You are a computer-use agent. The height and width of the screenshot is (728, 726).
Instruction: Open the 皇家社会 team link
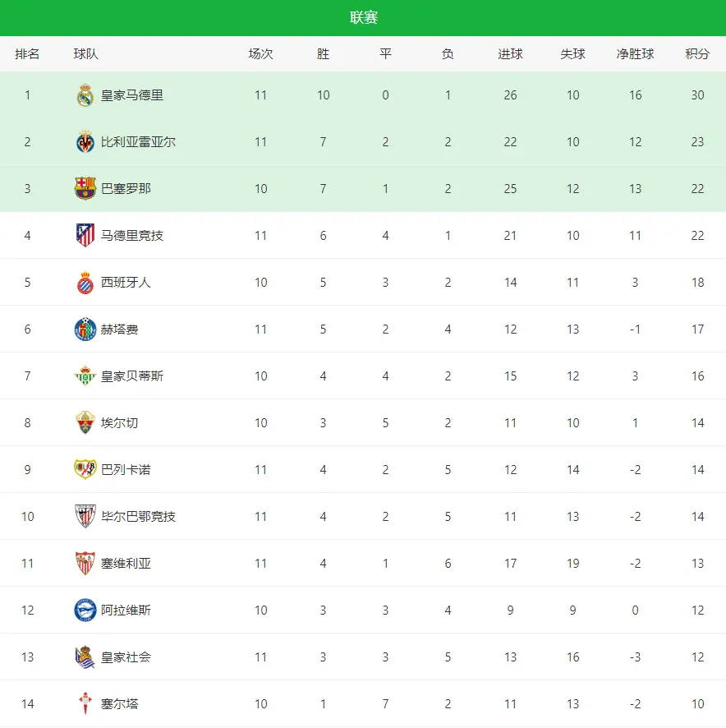click(126, 657)
